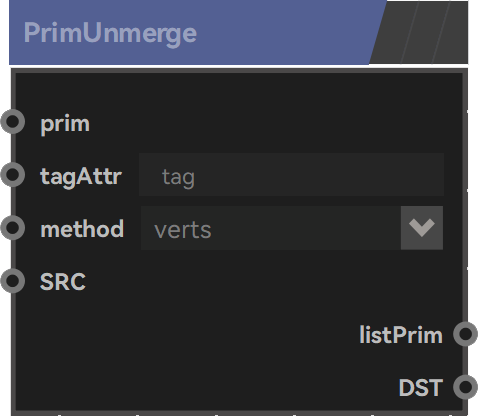Click the listPrim output label
Screen dimensions: 478x416
pos(401,335)
